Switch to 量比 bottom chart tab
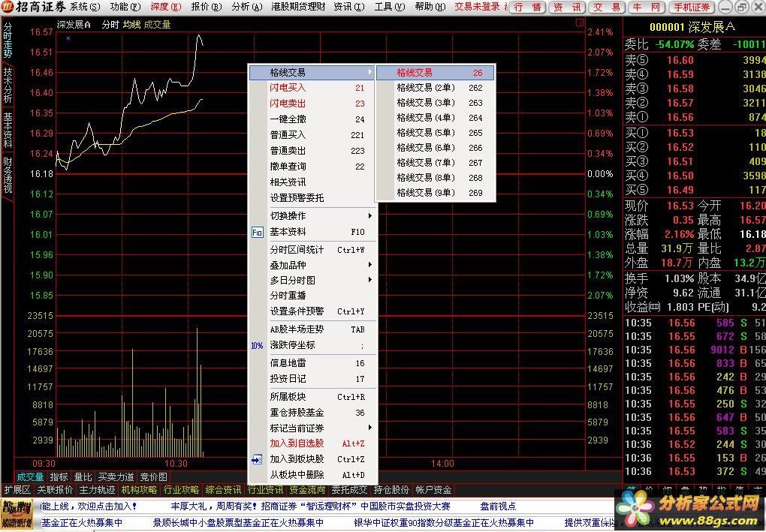The width and height of the screenshot is (766, 532). pos(83,476)
